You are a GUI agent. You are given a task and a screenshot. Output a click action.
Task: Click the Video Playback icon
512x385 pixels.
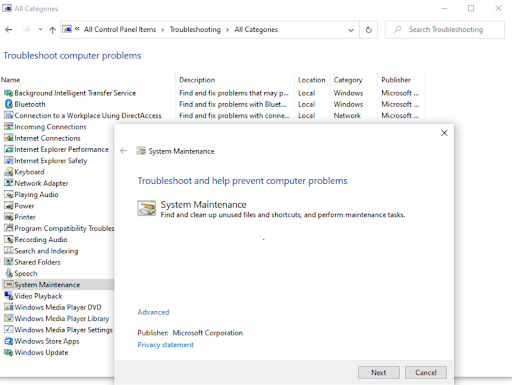tap(8, 296)
